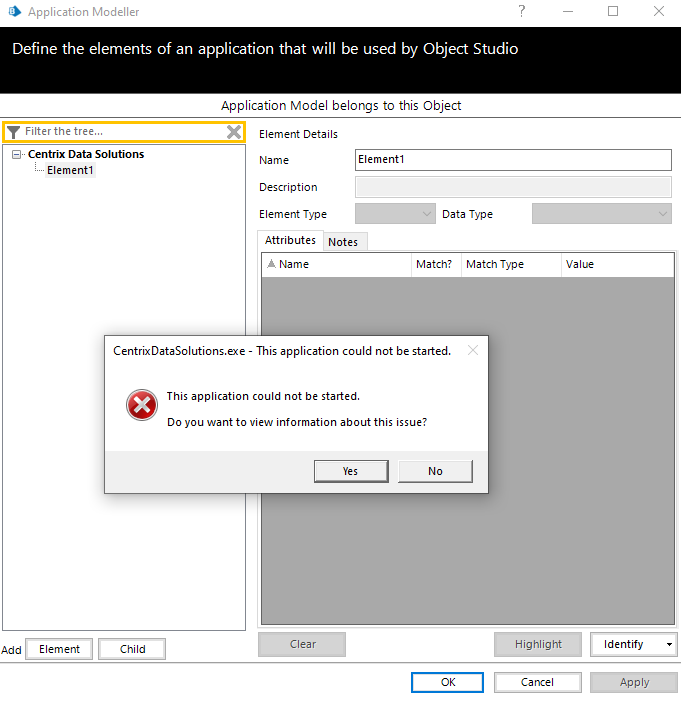The width and height of the screenshot is (681, 702).
Task: Maximize the Application Modeller window
Action: tap(613, 11)
